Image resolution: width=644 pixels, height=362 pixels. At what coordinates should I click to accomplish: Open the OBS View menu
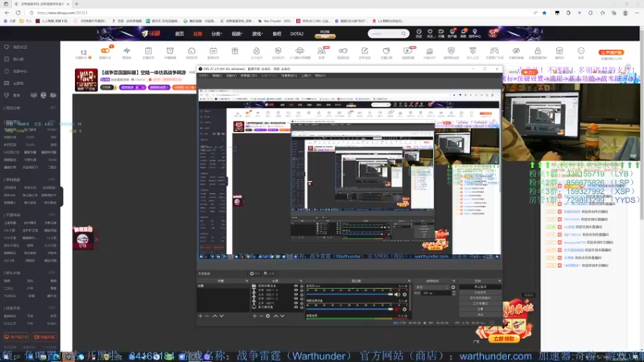point(231,76)
